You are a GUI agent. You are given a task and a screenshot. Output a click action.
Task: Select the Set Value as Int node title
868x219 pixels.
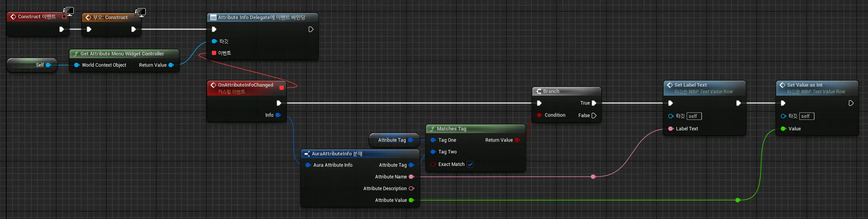coord(804,85)
